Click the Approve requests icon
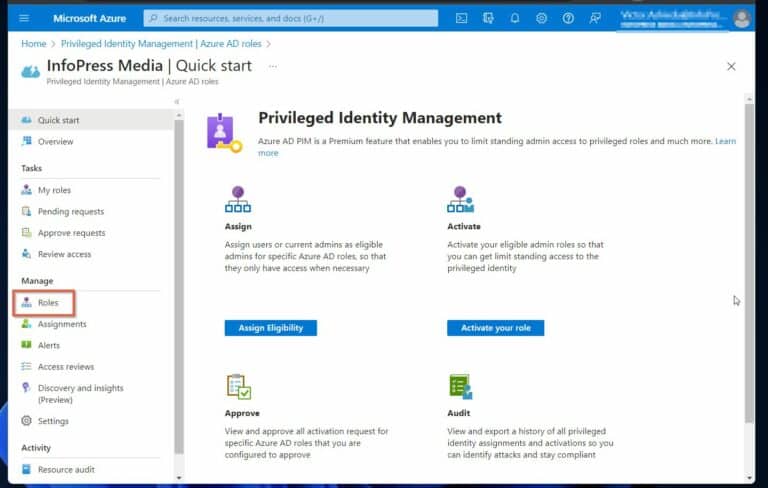The height and width of the screenshot is (488, 768). click(x=26, y=232)
